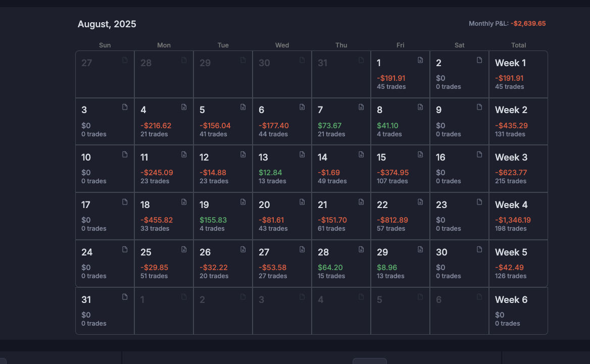The height and width of the screenshot is (364, 590).
Task: Open the note icon for August 15
Action: [420, 154]
